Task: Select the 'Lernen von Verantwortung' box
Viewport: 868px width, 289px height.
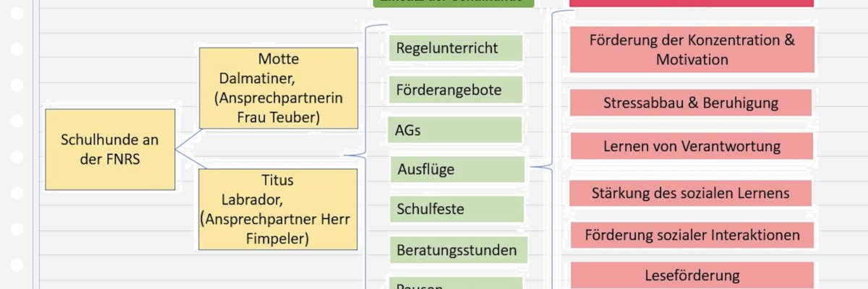Action: pyautogui.click(x=692, y=147)
